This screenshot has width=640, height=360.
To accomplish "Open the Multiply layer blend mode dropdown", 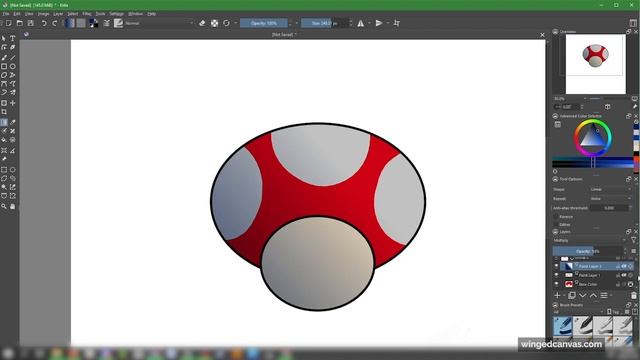I will tap(589, 240).
